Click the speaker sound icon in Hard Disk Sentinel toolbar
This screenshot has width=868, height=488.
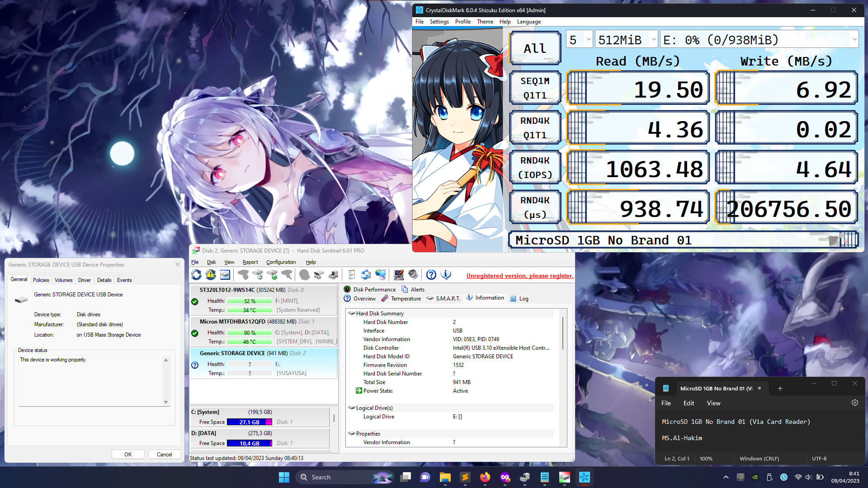[413, 275]
